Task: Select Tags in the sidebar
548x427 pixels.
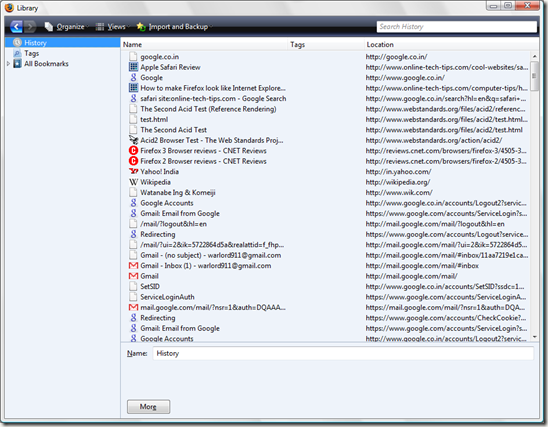Action: tap(31, 53)
